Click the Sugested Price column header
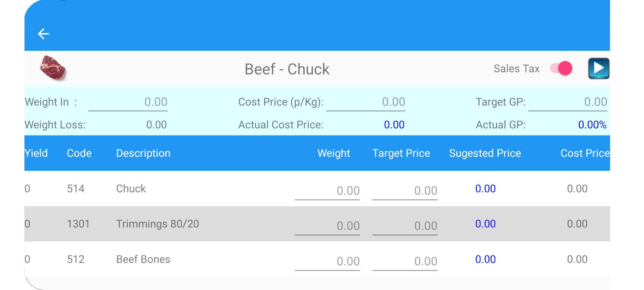This screenshot has width=644, height=290. tap(485, 153)
